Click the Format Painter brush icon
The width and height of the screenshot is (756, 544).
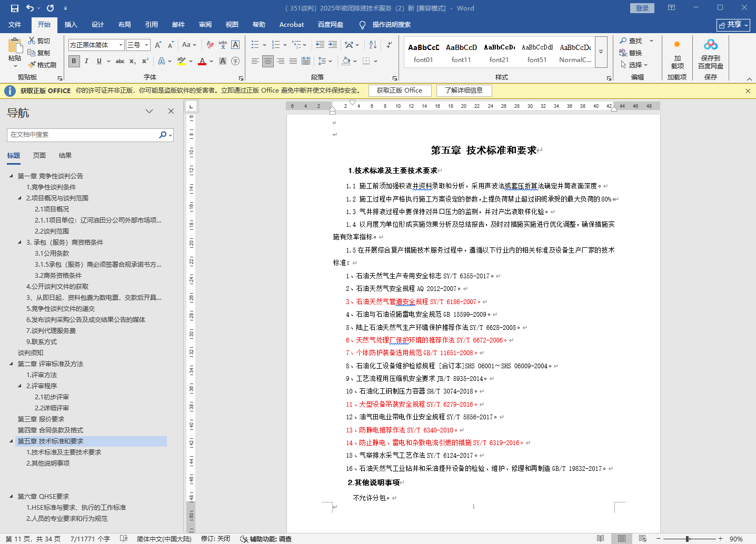tap(32, 65)
